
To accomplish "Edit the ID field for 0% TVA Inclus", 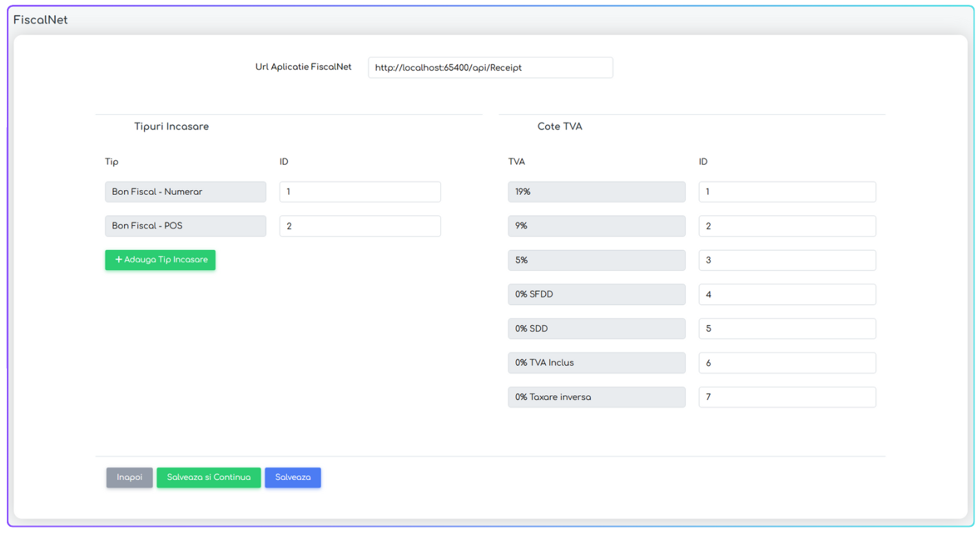I will tap(787, 363).
